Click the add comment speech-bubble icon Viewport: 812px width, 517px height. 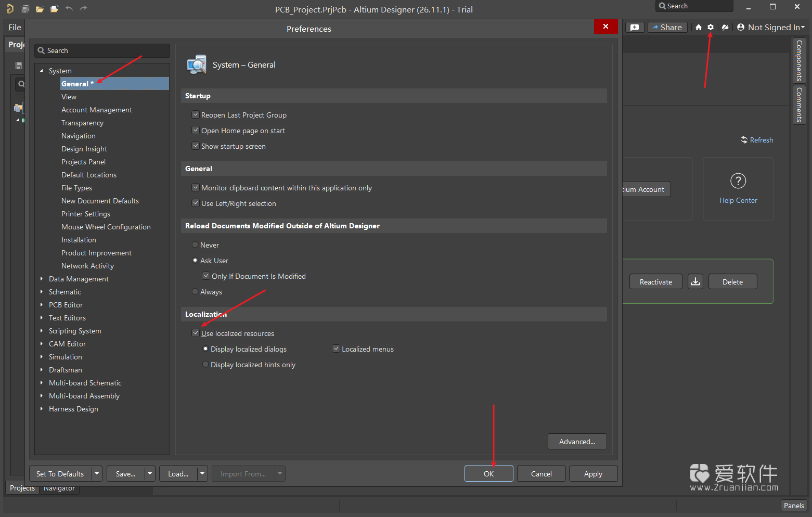635,28
